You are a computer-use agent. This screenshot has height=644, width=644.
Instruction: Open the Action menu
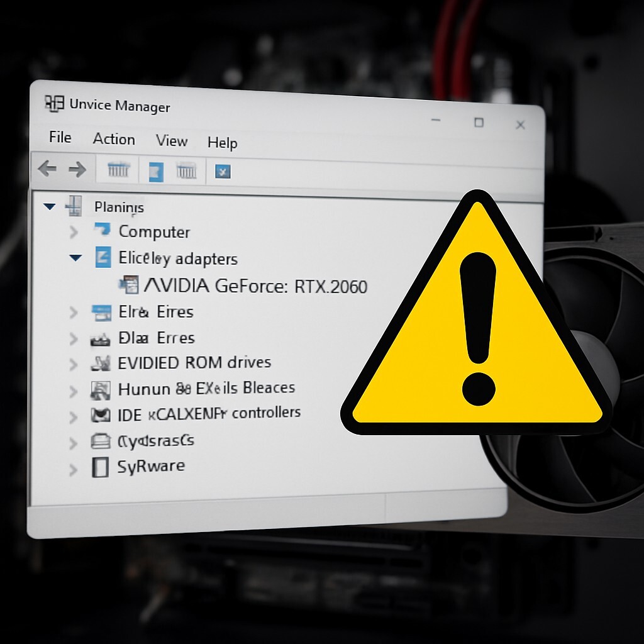[x=114, y=139]
